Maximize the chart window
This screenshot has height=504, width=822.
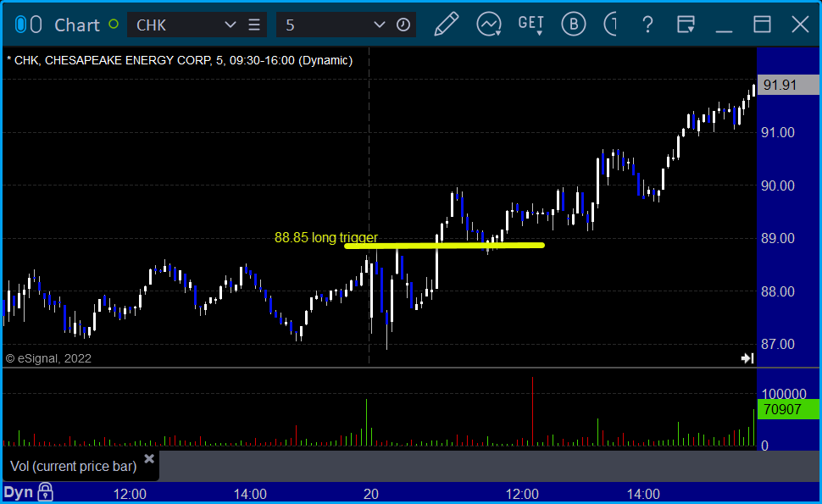(762, 24)
